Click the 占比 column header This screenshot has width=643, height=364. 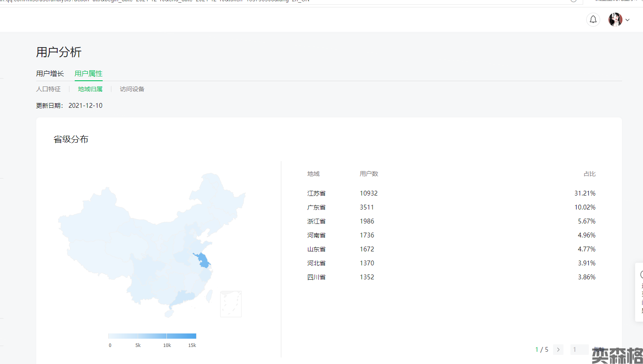[589, 174]
